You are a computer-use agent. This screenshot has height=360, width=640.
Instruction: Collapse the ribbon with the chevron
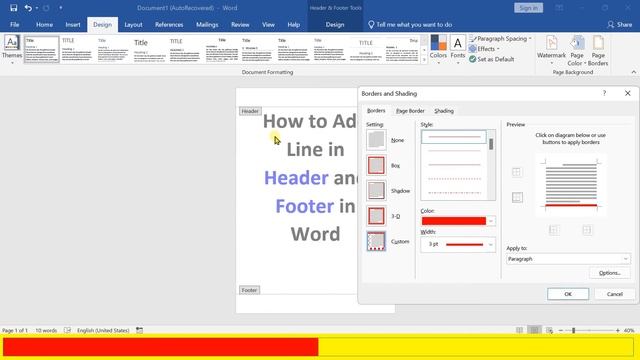tap(633, 72)
